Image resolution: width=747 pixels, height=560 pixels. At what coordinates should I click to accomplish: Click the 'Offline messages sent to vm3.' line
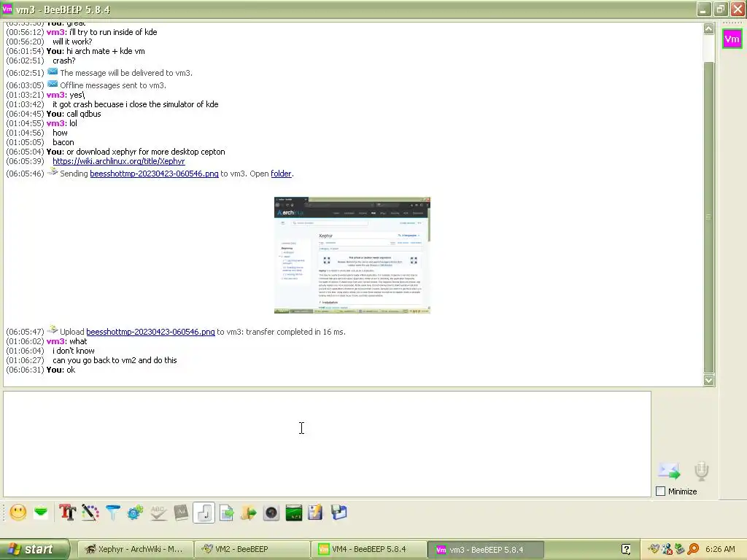point(113,85)
